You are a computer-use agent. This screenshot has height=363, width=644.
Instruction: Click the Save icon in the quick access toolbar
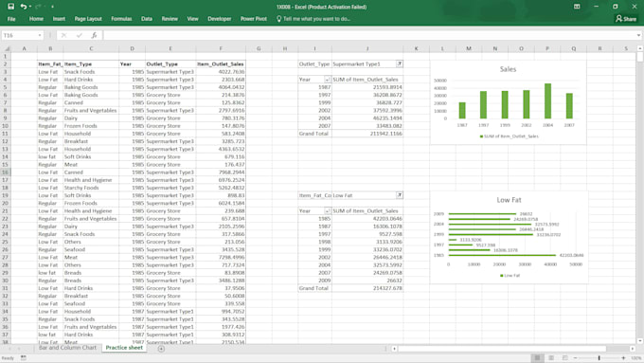11,7
